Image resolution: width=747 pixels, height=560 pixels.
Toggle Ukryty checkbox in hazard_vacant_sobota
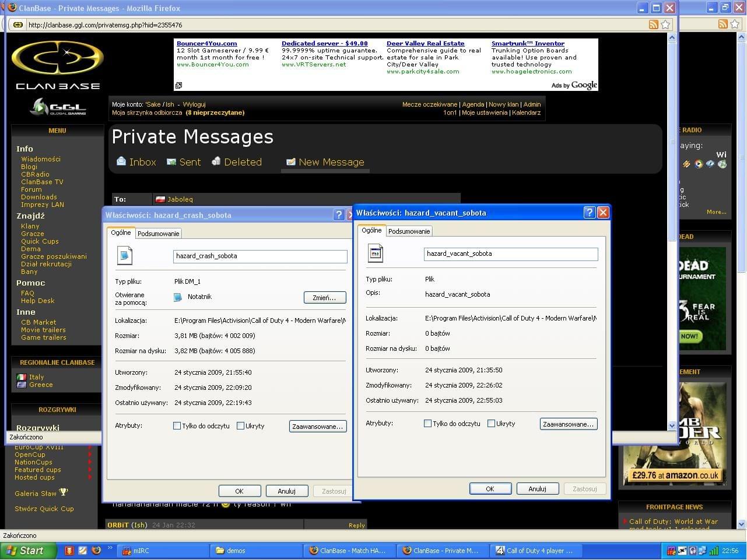[491, 424]
